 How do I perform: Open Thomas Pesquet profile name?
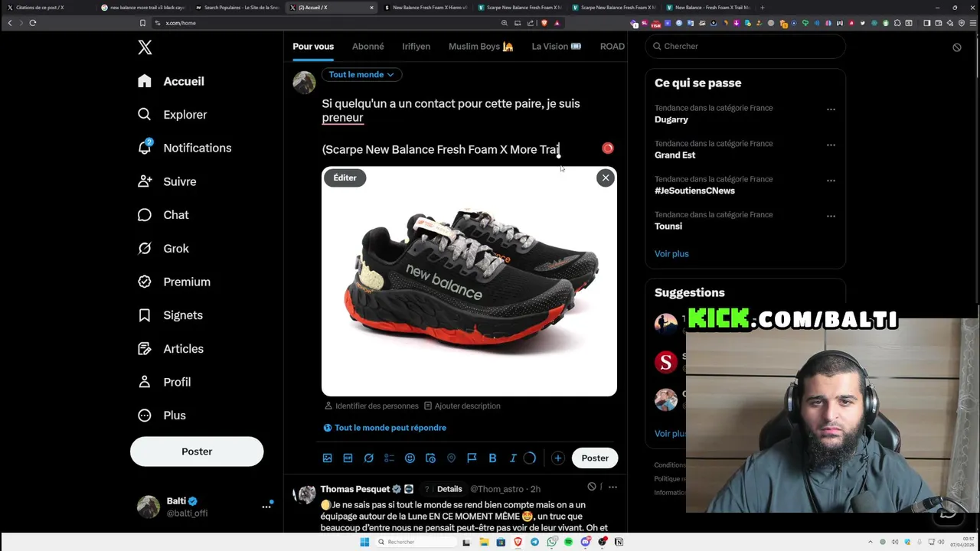pyautogui.click(x=355, y=489)
